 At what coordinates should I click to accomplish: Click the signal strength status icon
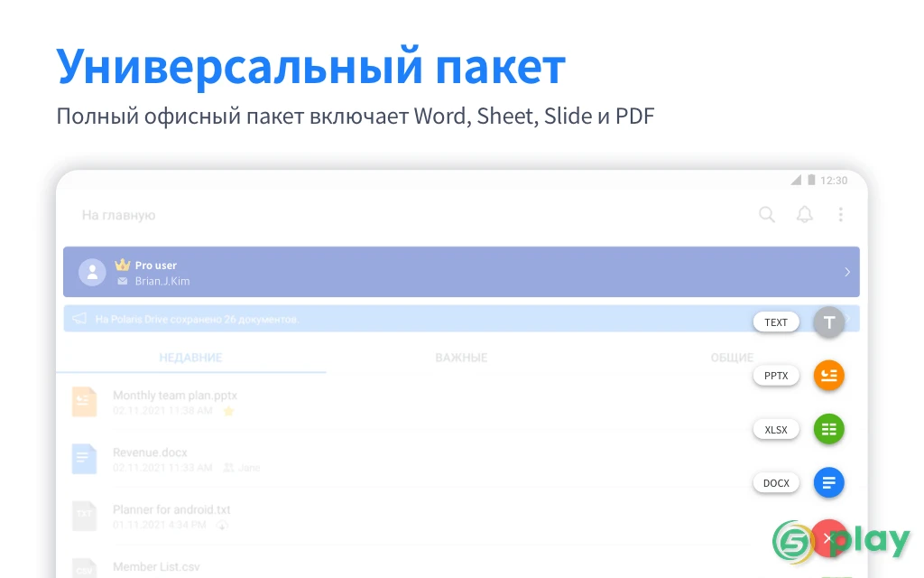[796, 180]
